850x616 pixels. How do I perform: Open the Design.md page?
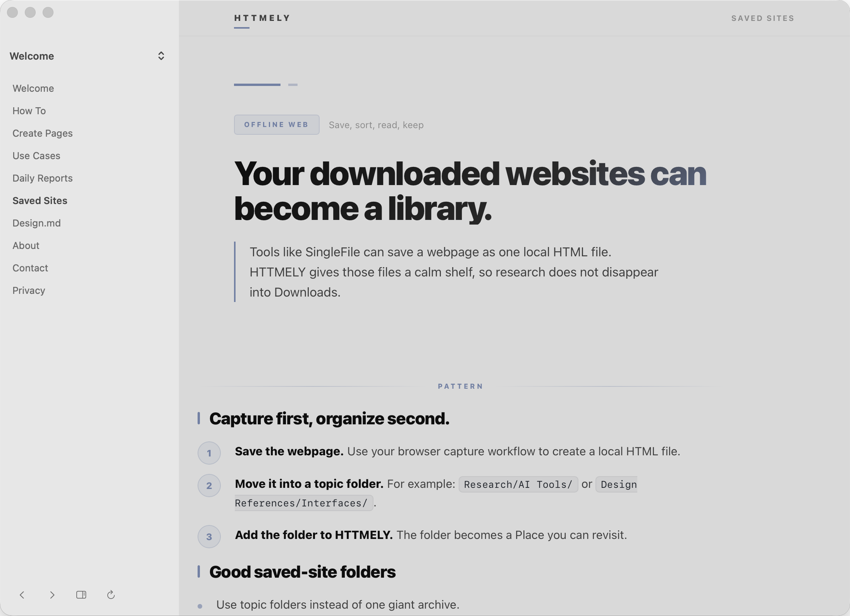tap(36, 223)
